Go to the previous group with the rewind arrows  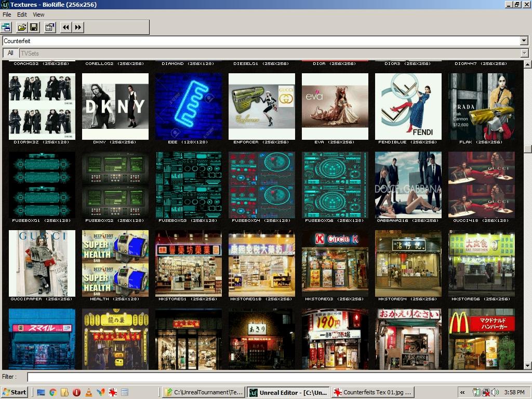tap(66, 27)
